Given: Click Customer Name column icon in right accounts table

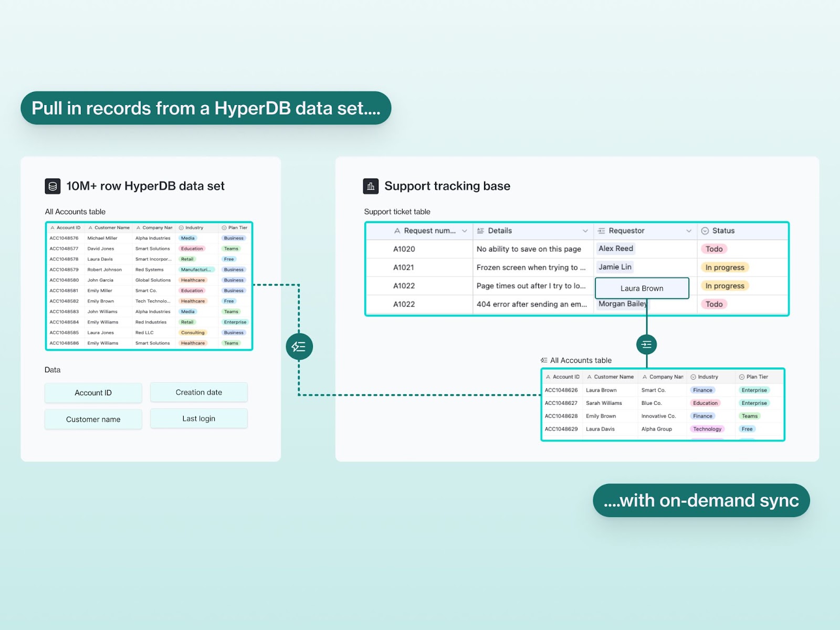Looking at the screenshot, I should (x=590, y=377).
